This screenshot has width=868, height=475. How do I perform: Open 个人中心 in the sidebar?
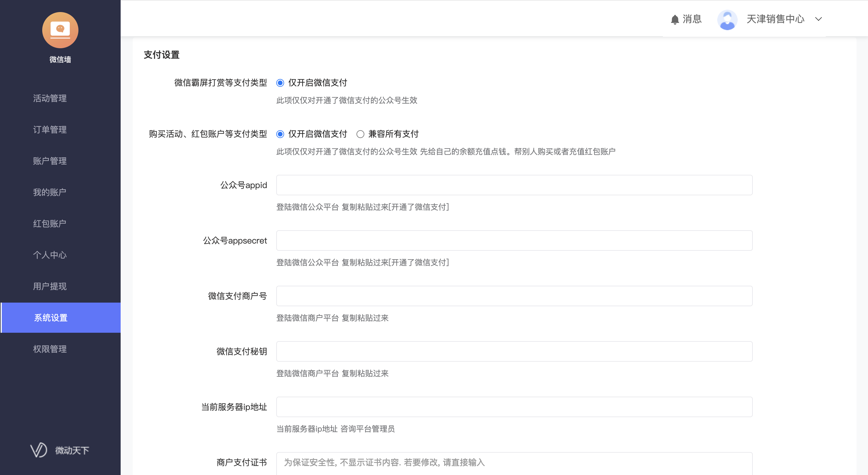[x=50, y=255]
